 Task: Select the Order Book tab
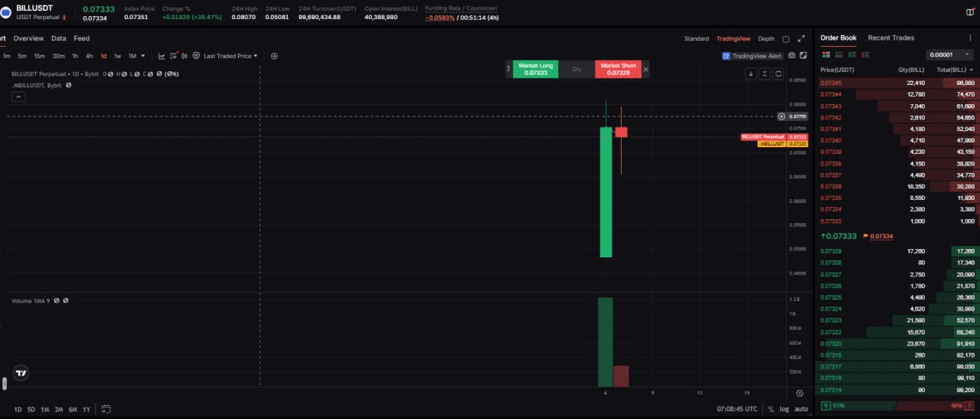pyautogui.click(x=838, y=38)
